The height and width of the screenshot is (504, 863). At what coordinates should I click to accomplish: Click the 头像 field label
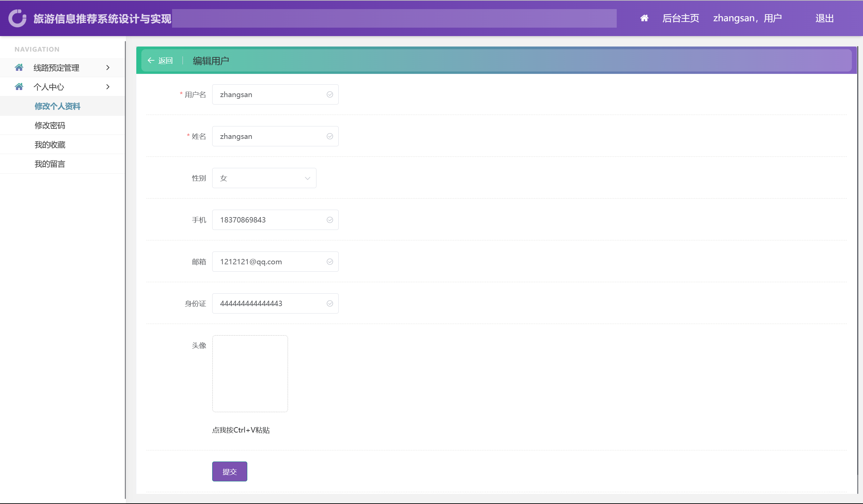coord(199,345)
